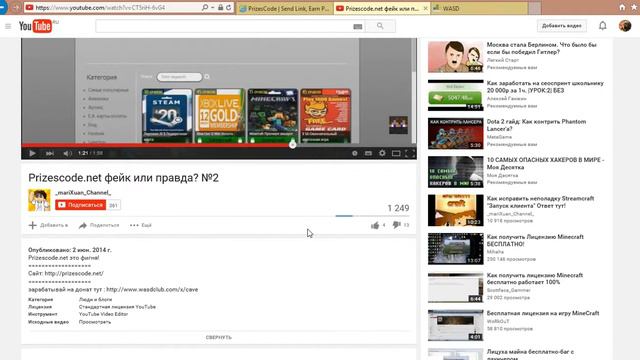Open the notifications bell

point(602,26)
